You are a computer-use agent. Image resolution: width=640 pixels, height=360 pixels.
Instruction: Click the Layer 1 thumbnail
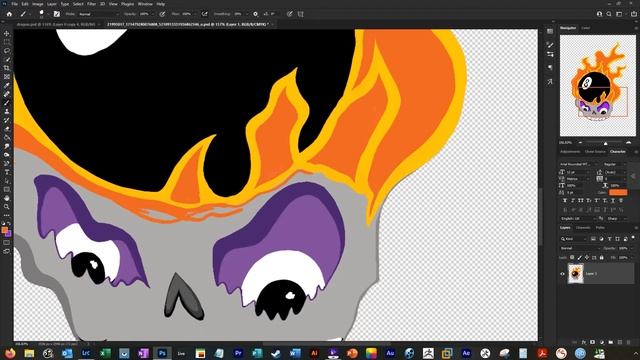pos(576,274)
